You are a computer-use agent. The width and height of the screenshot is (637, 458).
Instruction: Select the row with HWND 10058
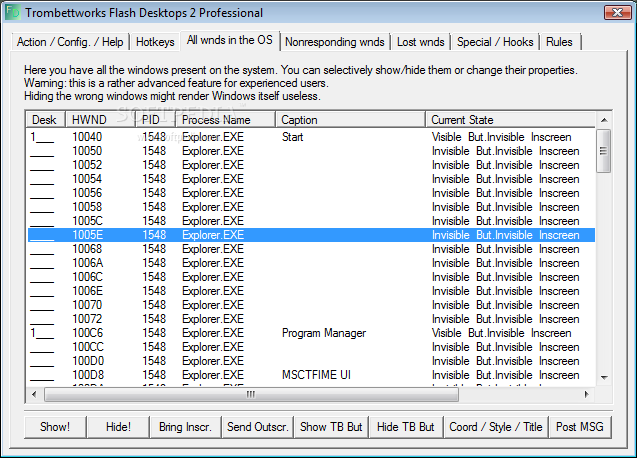coord(311,207)
